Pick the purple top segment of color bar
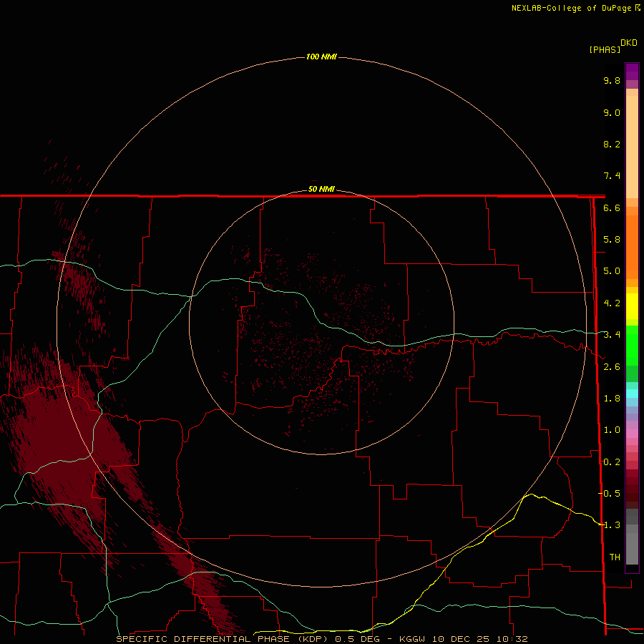 pos(632,72)
